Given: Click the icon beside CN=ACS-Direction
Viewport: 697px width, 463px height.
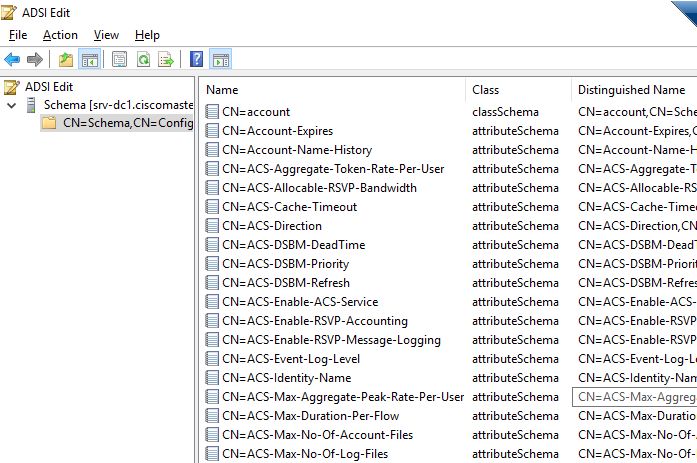Looking at the screenshot, I should [x=212, y=226].
